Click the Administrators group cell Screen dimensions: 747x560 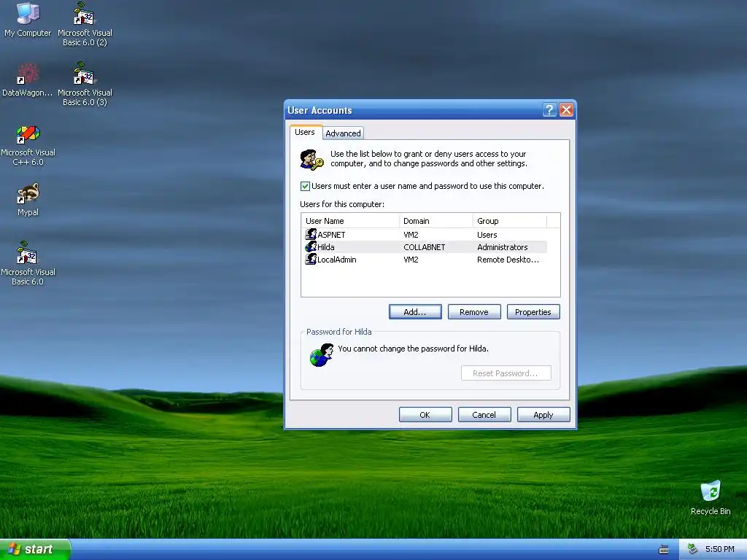(x=503, y=247)
